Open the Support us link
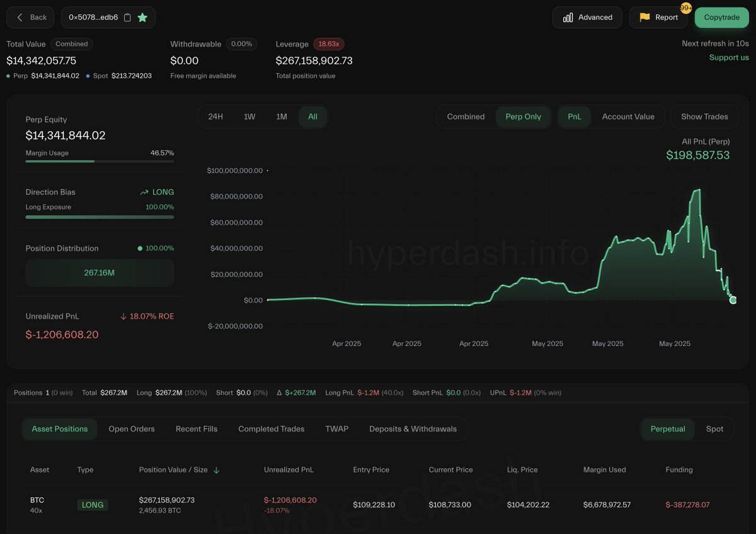 coord(729,57)
